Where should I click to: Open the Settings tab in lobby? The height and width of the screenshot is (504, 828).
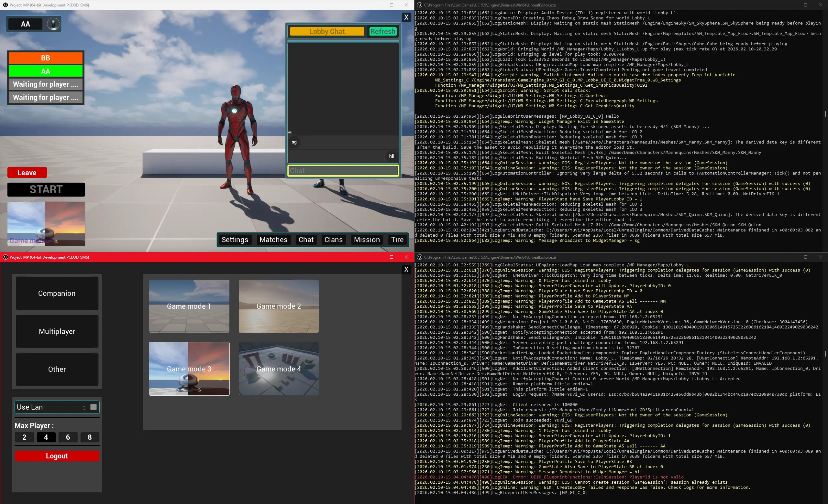point(235,240)
